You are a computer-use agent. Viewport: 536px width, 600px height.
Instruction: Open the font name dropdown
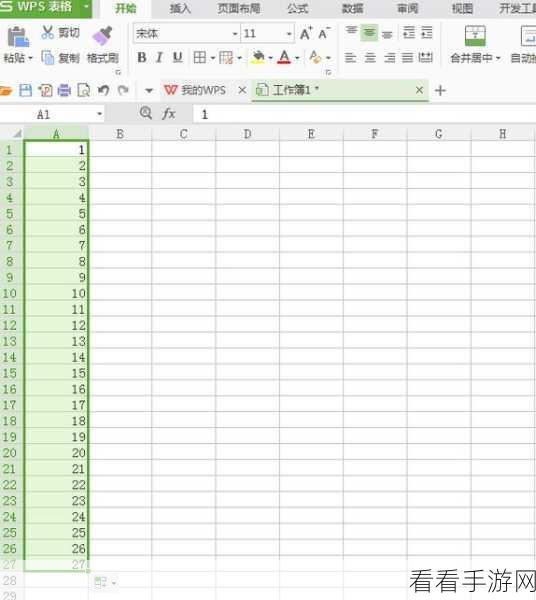coord(235,34)
